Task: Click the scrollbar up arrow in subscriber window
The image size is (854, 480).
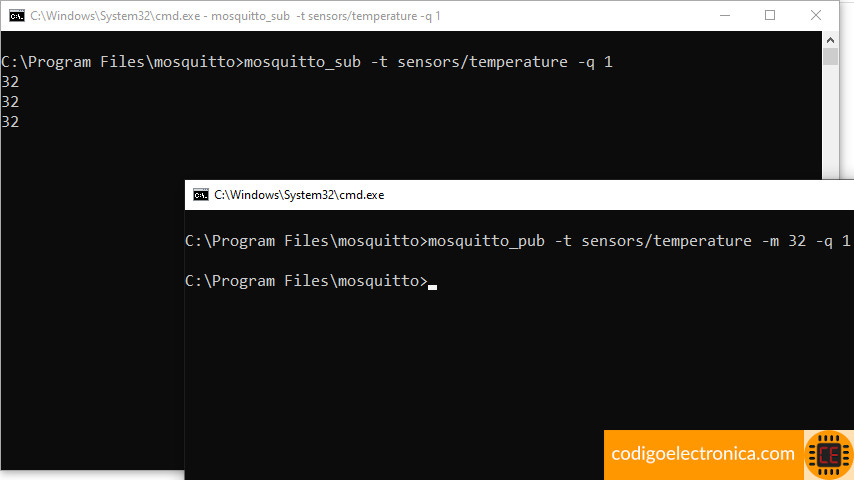Action: pyautogui.click(x=830, y=40)
